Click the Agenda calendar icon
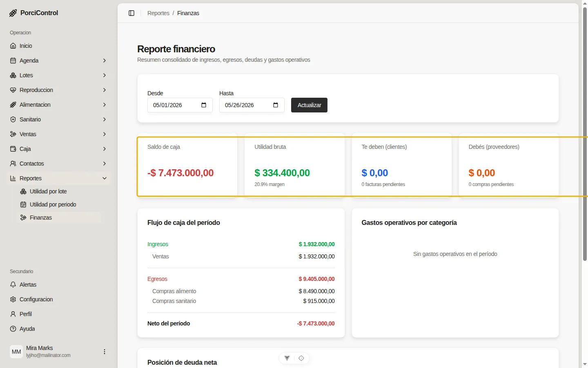This screenshot has height=368, width=588. [x=13, y=61]
